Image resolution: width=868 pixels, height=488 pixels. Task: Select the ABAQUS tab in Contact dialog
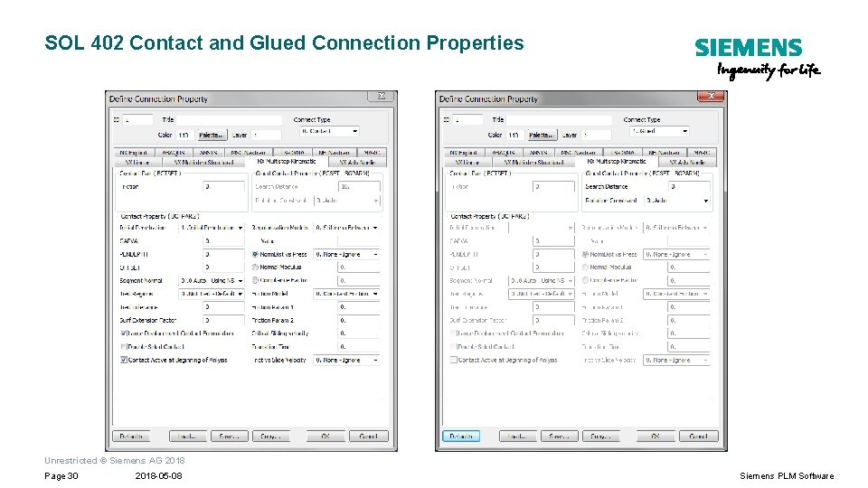coord(174,153)
